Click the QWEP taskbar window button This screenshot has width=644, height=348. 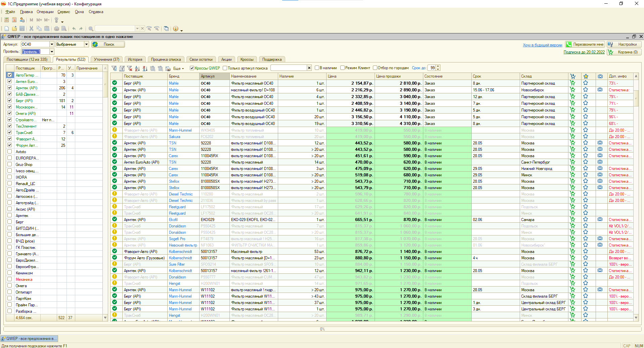[29, 339]
